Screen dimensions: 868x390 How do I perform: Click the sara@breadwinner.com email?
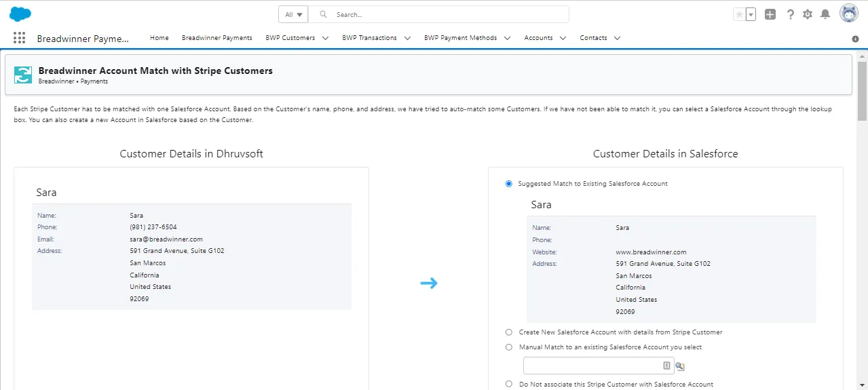point(166,239)
